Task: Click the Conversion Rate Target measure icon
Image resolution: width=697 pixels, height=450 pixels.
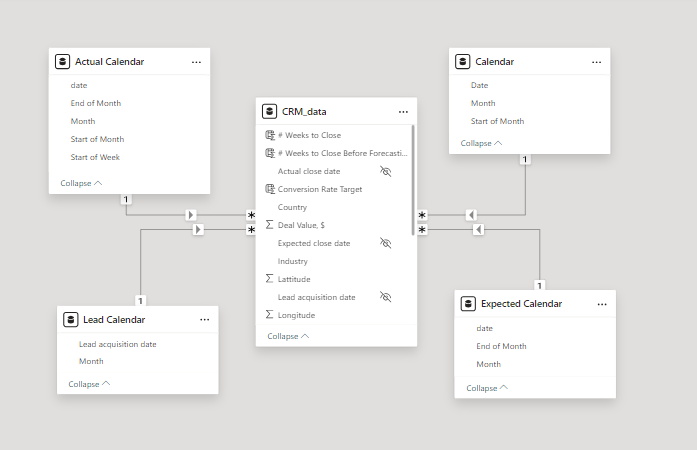Action: (270, 189)
